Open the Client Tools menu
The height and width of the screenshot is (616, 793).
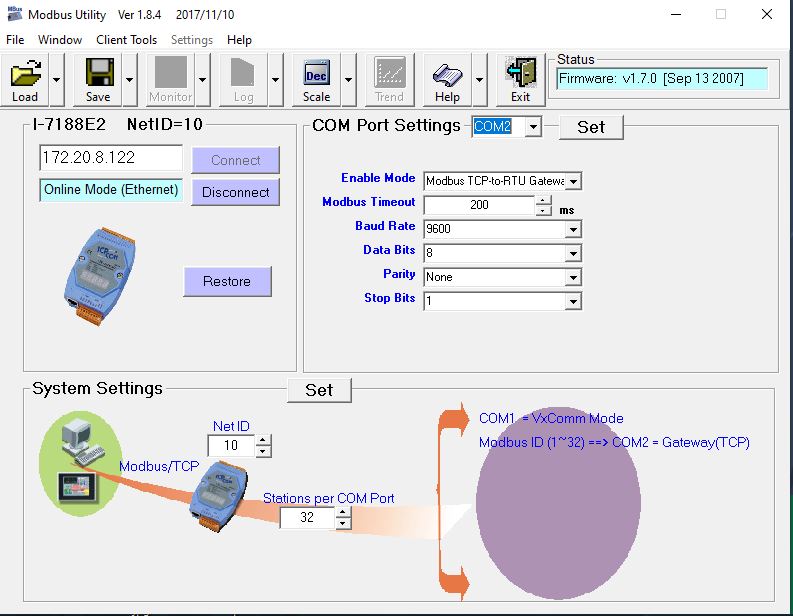point(126,39)
